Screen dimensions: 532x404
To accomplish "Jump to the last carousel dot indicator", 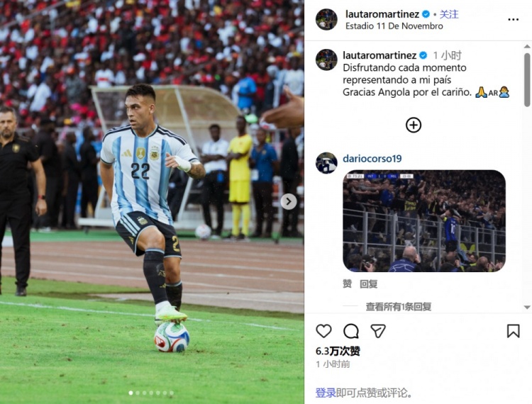I will (172, 393).
